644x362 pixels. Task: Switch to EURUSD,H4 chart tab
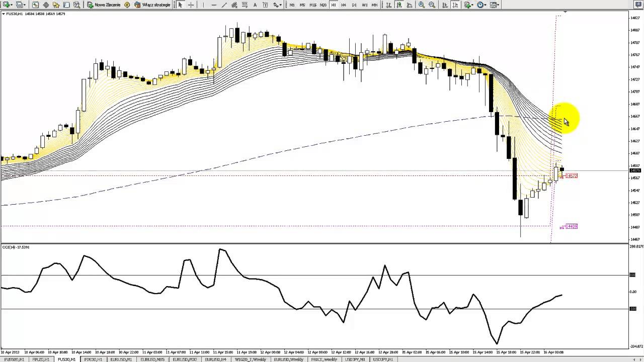pos(216,359)
